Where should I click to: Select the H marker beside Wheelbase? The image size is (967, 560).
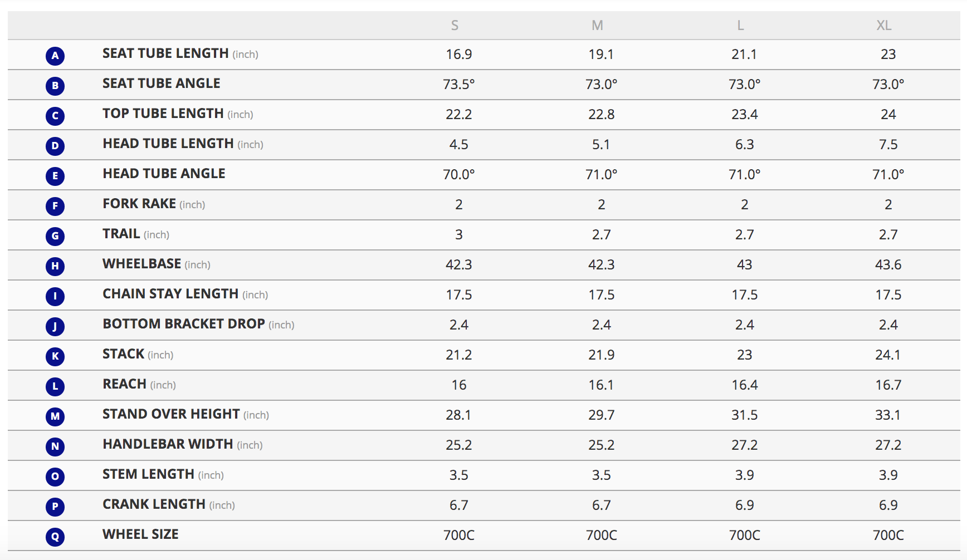pyautogui.click(x=55, y=266)
